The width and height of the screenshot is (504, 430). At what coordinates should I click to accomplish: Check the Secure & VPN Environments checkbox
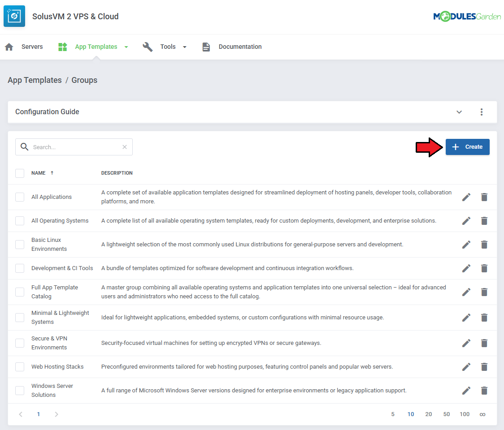[x=20, y=343]
